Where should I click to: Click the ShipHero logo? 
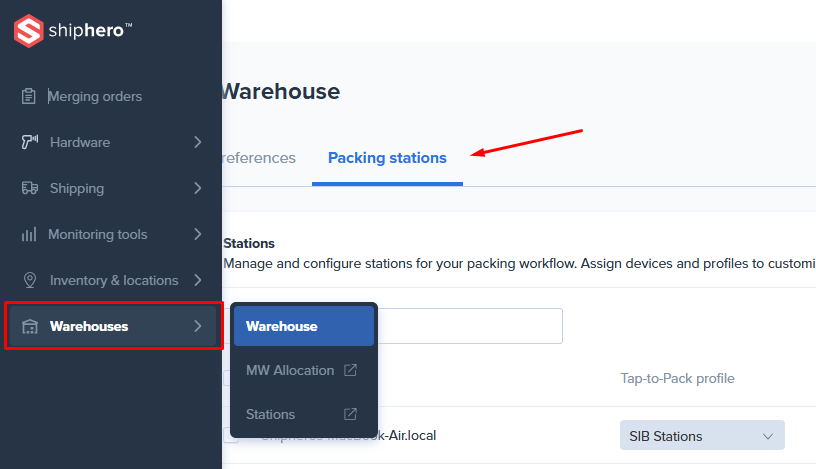tap(73, 31)
